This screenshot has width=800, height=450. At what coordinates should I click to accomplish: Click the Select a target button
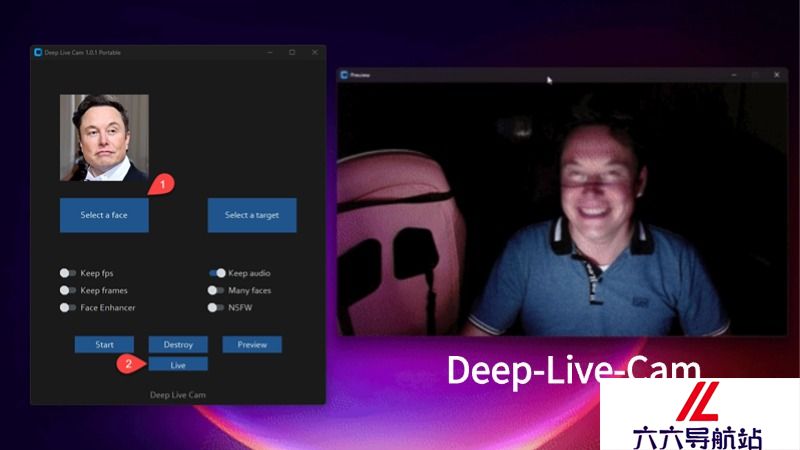click(252, 215)
